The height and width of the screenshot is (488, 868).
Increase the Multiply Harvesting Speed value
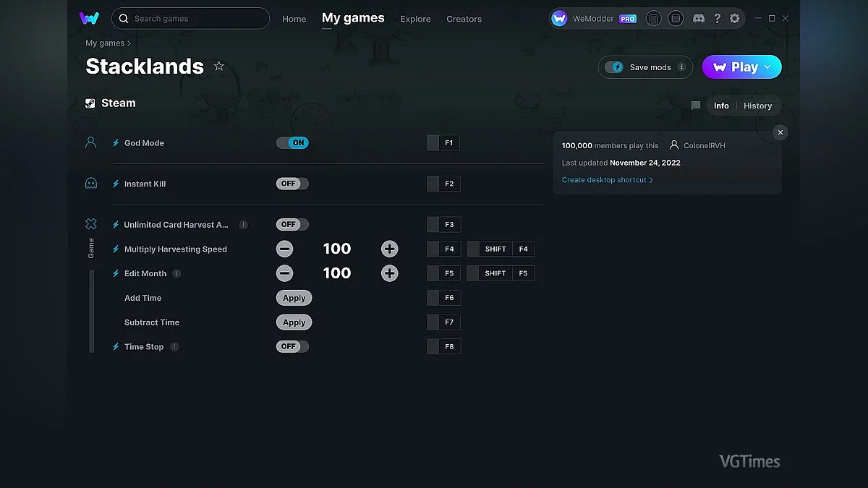coord(390,249)
